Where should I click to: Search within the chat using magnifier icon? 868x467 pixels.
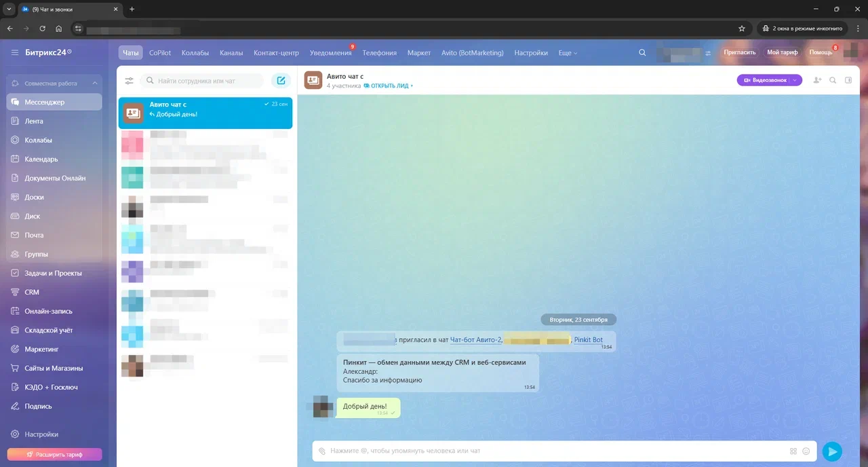(x=833, y=80)
